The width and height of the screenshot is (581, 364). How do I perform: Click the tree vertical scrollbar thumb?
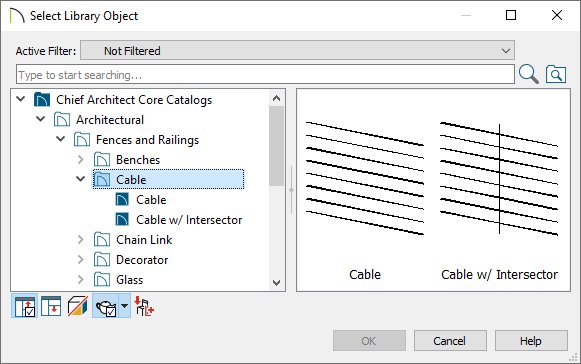(276, 146)
